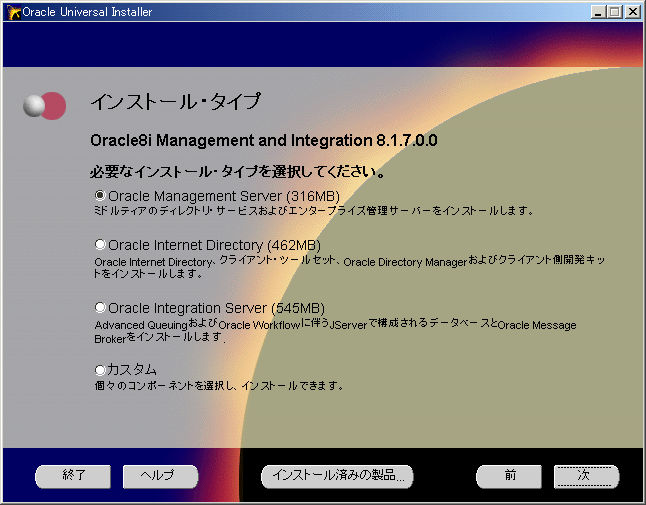
Task: Close the Oracle Universal Installer window
Action: 632,12
